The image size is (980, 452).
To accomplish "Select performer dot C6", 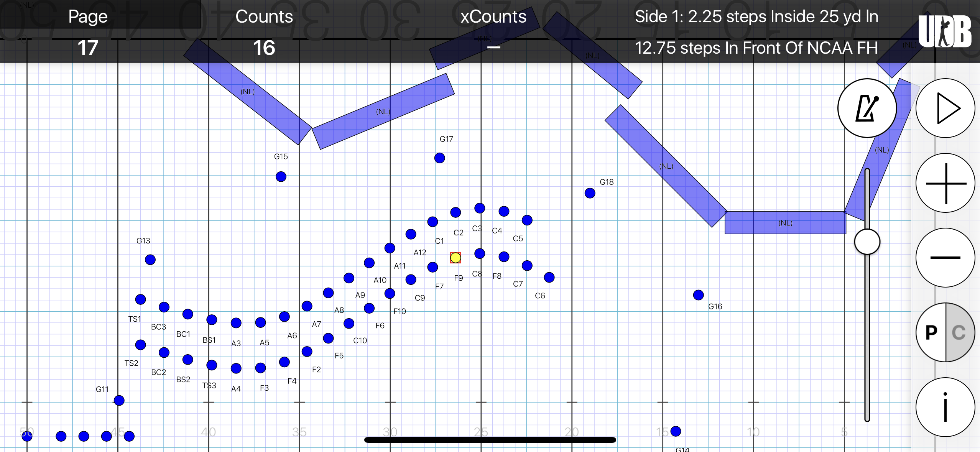I will click(549, 277).
